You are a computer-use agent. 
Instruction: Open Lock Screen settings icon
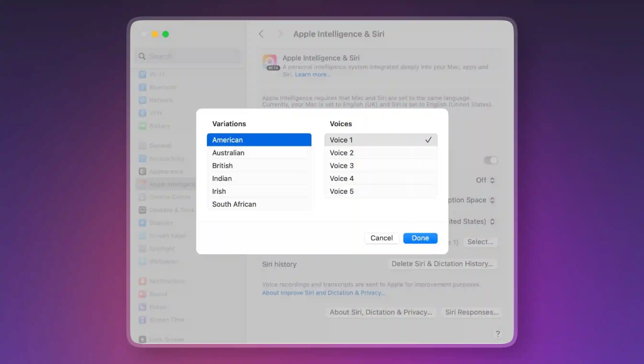coord(142,340)
